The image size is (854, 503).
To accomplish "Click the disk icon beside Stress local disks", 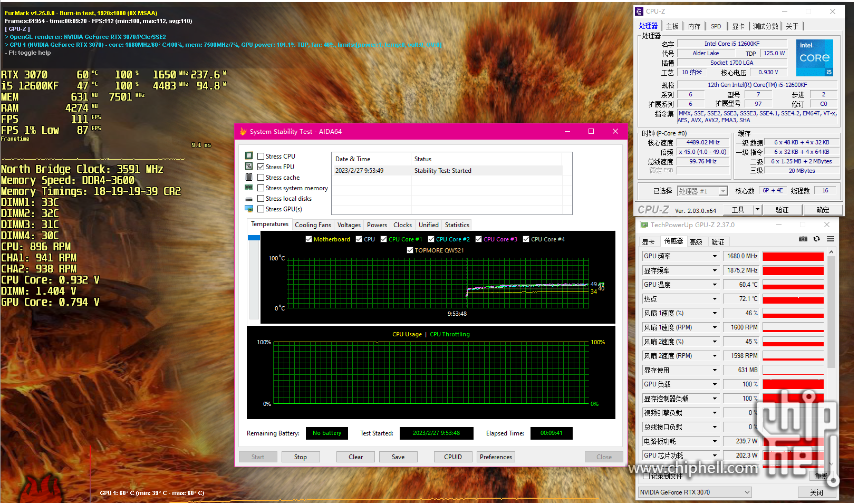I will pos(249,199).
